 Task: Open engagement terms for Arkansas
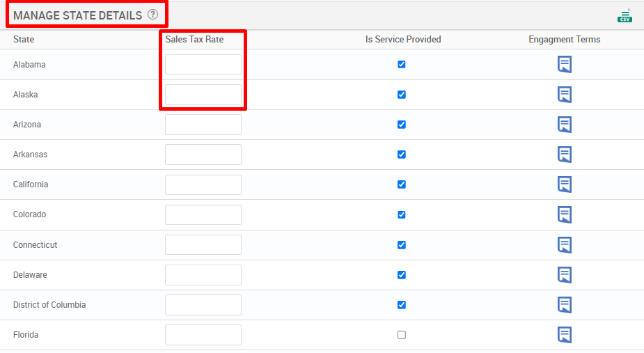(565, 155)
